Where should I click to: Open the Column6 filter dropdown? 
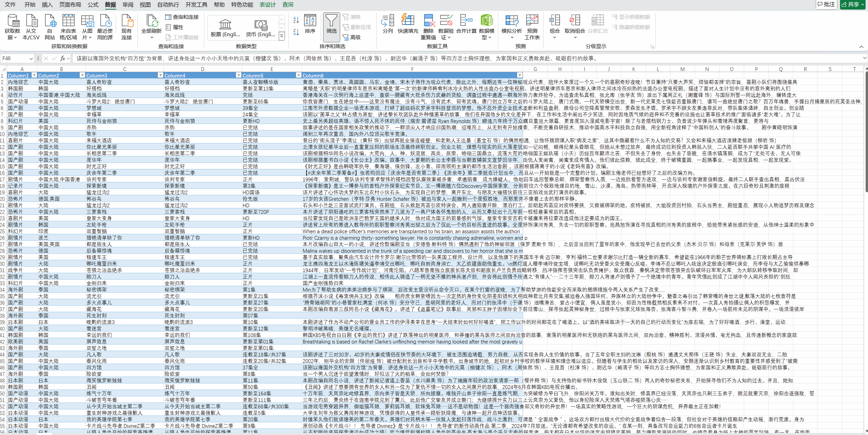tap(519, 75)
